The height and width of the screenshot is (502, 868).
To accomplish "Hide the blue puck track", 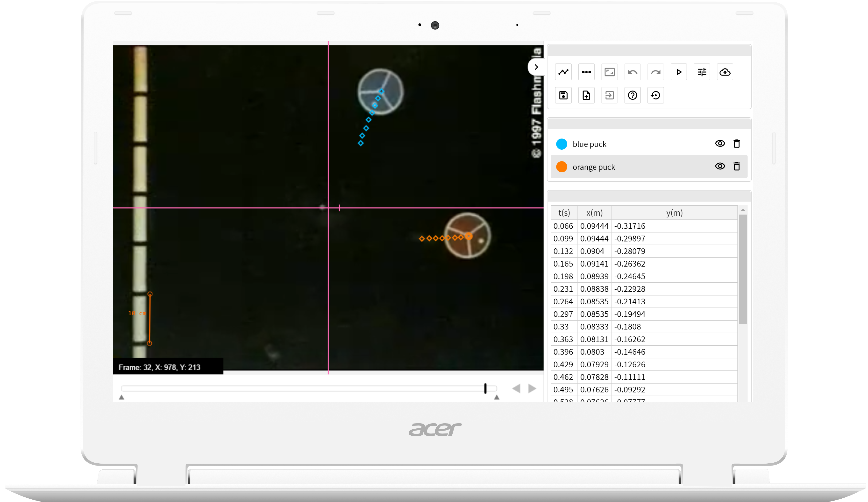I will [720, 144].
